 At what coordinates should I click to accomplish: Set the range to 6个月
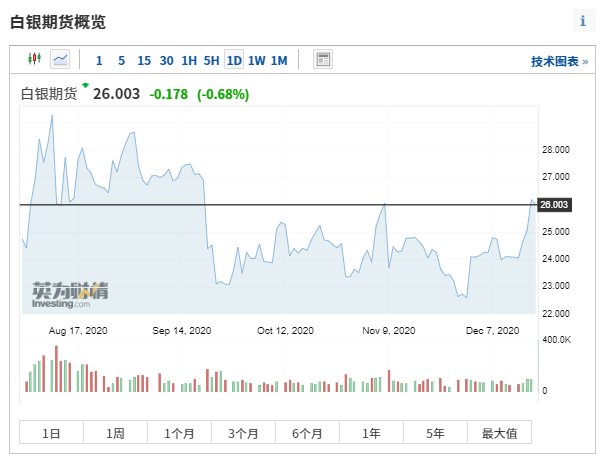tap(308, 434)
